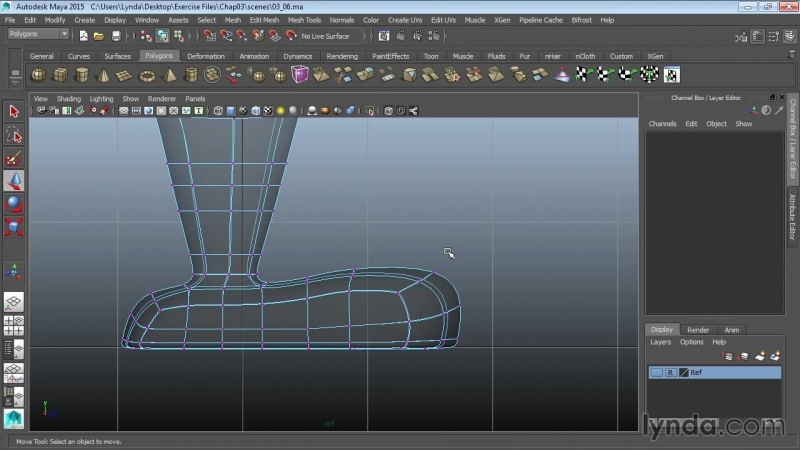Viewport: 800px width, 450px height.
Task: Open the viewport Lighting menu
Action: [x=101, y=98]
